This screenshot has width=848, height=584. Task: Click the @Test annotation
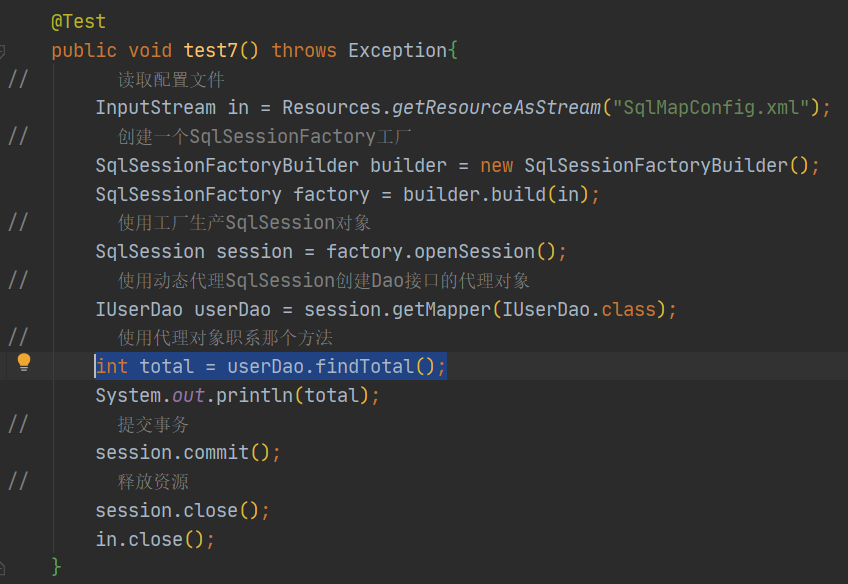click(78, 22)
